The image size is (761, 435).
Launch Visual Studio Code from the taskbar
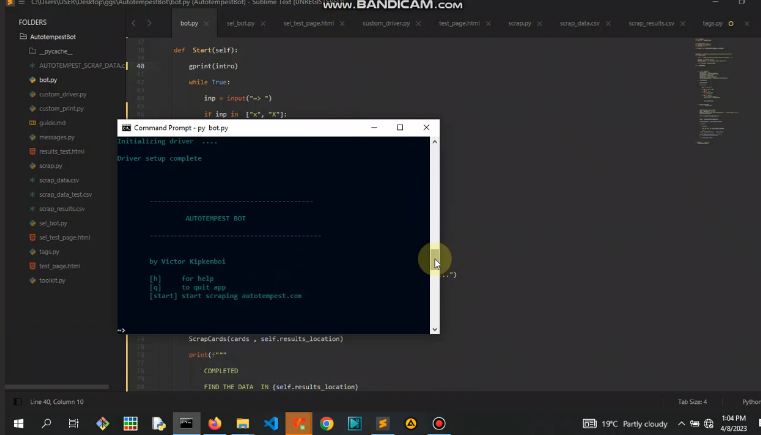tap(271, 424)
